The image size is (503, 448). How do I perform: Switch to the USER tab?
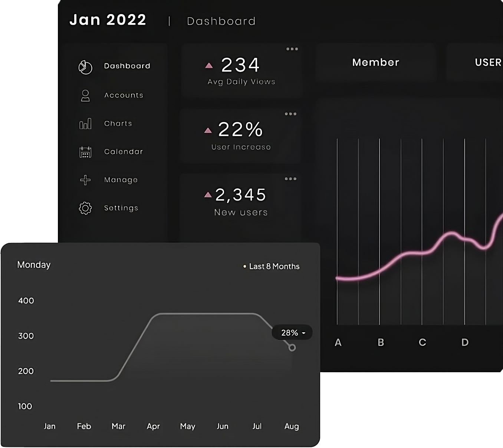(x=487, y=62)
